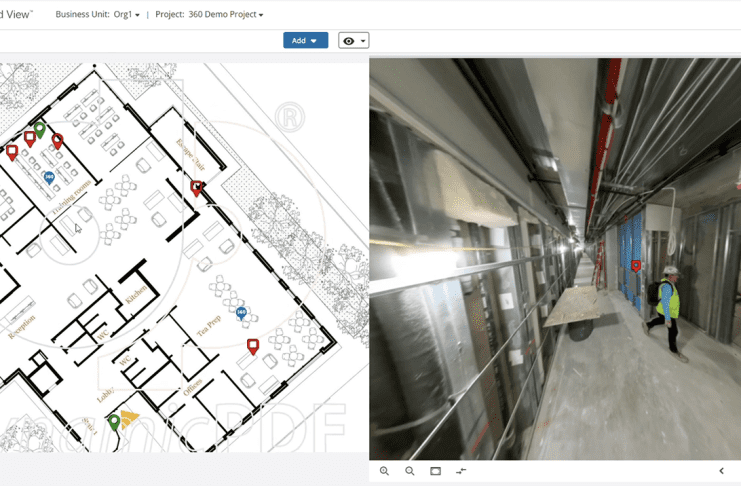Zoom in on the 360 photo
741x486 pixels.
tap(384, 471)
